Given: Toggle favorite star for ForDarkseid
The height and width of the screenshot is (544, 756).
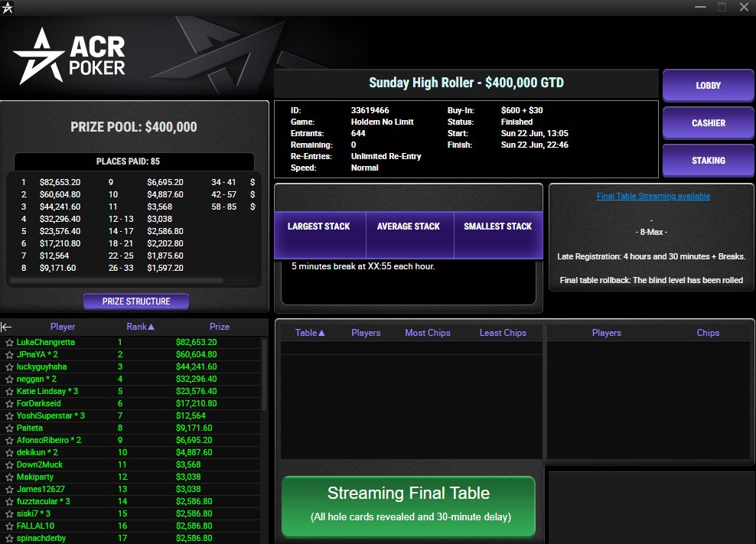Looking at the screenshot, I should pos(9,404).
